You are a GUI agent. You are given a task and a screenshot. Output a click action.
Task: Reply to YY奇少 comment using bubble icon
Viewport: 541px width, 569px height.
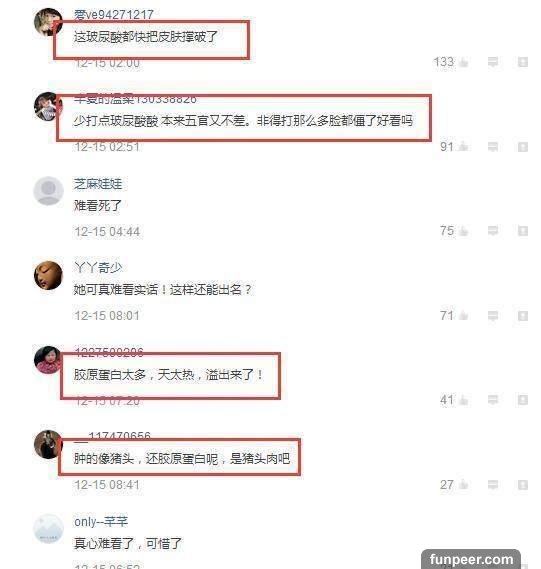(492, 316)
